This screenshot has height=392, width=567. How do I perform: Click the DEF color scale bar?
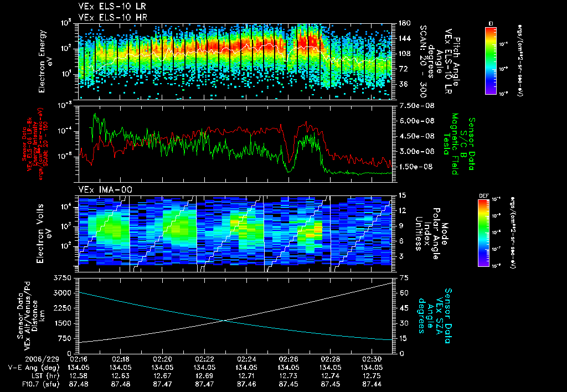484,233
